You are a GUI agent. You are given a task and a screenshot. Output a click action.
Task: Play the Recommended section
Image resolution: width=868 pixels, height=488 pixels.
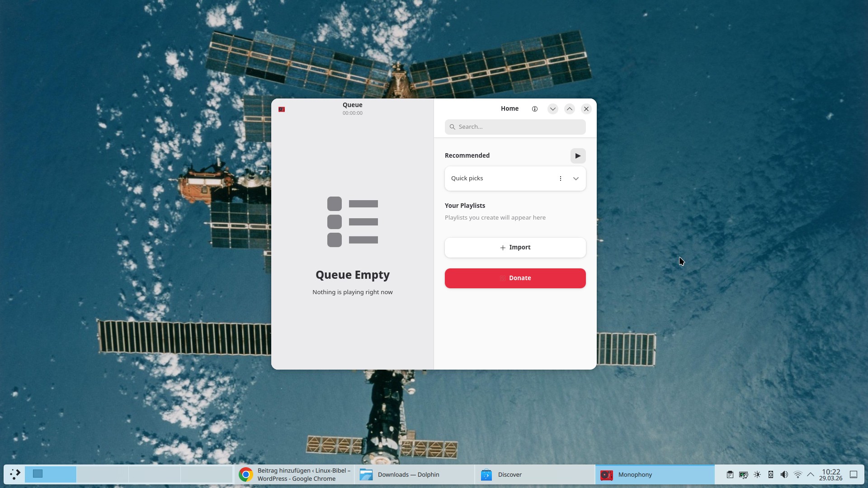coord(578,156)
